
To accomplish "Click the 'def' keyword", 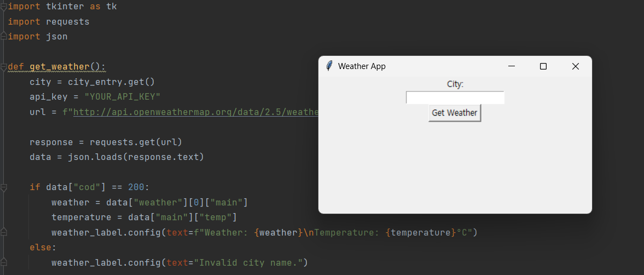I will [x=16, y=67].
